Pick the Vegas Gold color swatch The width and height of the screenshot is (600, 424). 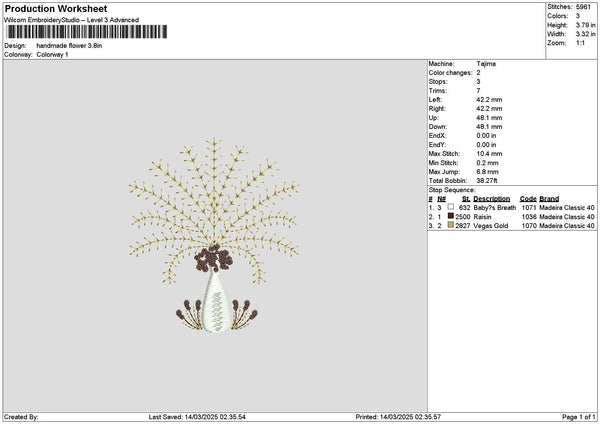coord(452,226)
